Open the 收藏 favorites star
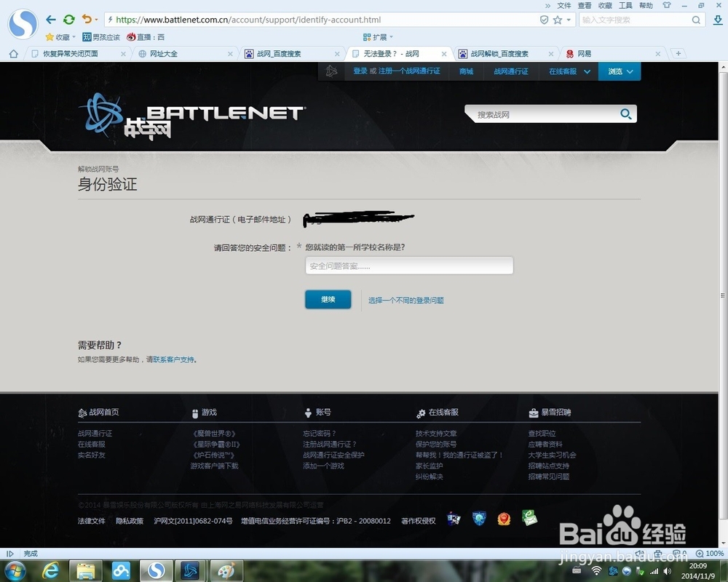Screen dimensions: 728x582 pyautogui.click(x=50, y=37)
